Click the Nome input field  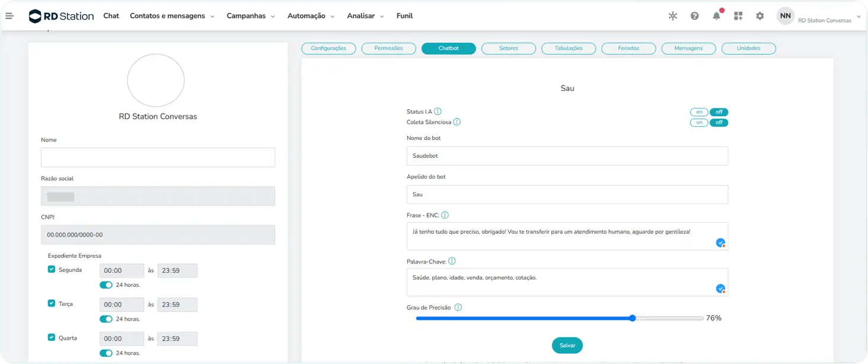[x=158, y=158]
